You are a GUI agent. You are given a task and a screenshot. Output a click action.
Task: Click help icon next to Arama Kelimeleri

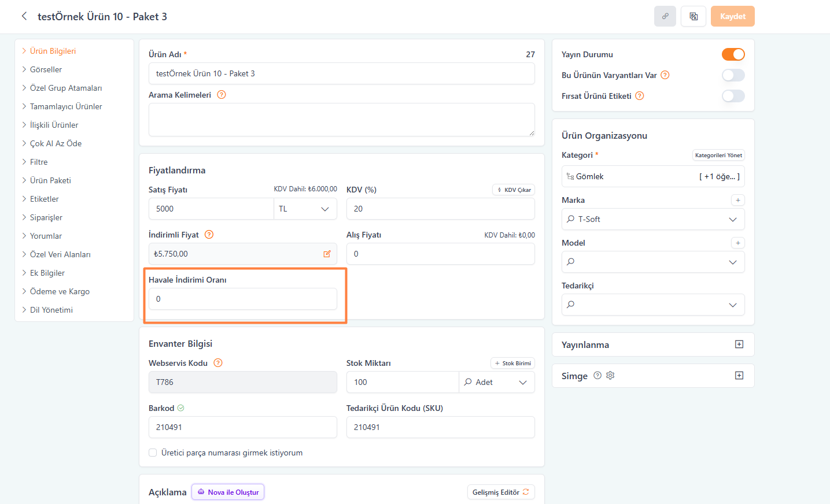(222, 95)
